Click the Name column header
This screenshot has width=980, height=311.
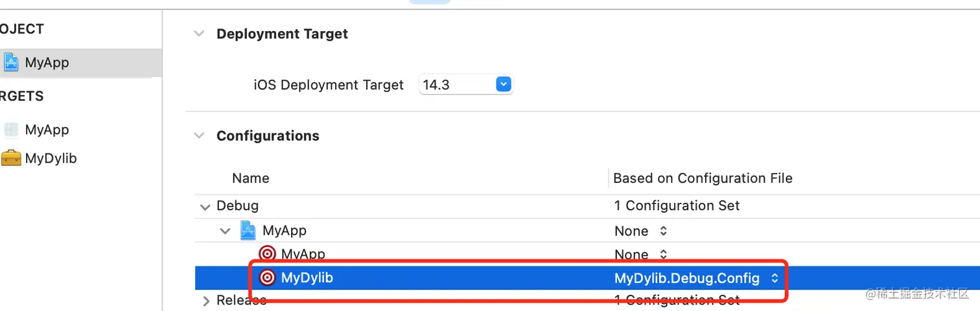pyautogui.click(x=251, y=178)
